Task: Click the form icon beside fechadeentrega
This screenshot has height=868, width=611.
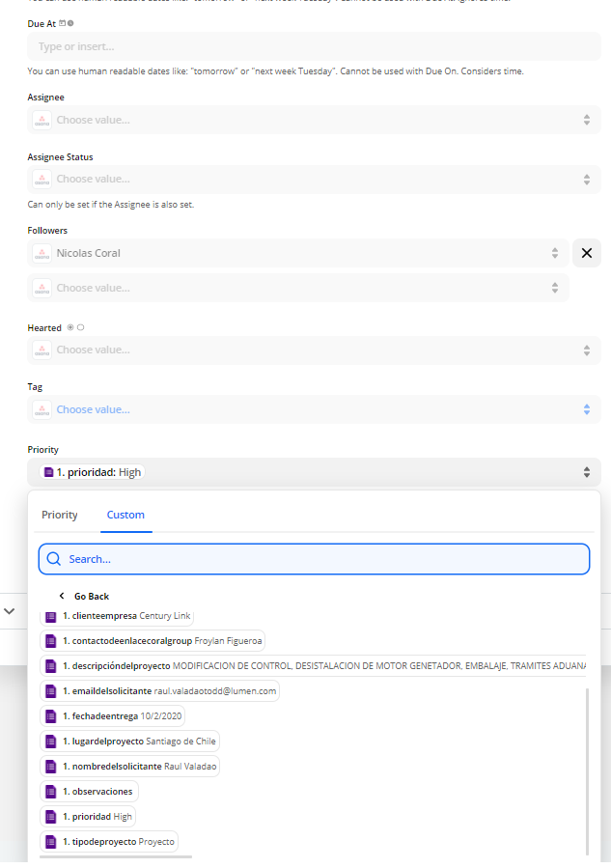Action: coord(51,716)
